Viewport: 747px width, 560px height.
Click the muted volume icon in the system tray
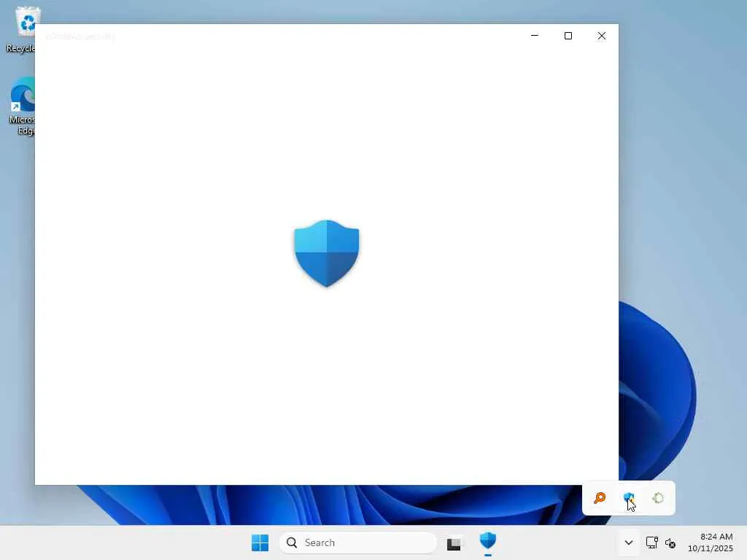pyautogui.click(x=670, y=542)
